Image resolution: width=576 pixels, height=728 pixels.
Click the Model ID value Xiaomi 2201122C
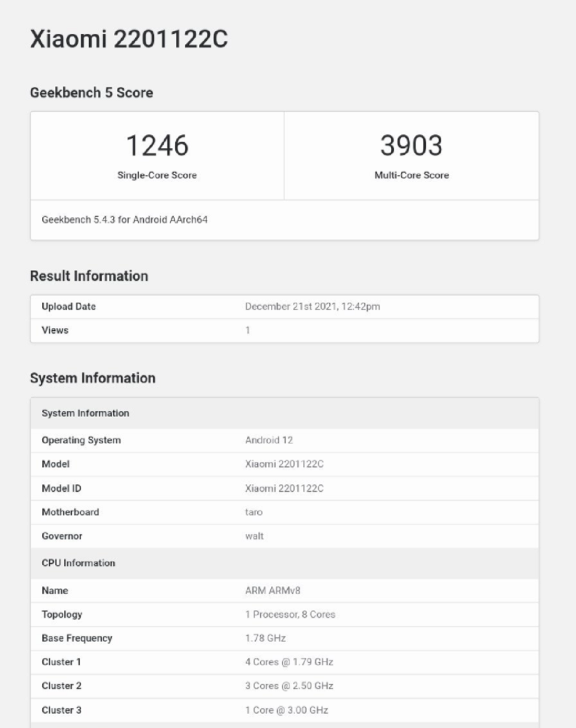click(284, 489)
